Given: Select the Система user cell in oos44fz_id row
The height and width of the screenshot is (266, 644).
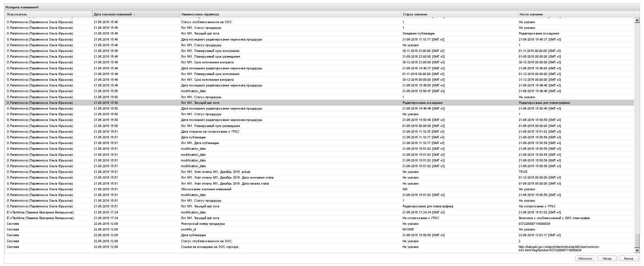Looking at the screenshot, I should [13, 229].
